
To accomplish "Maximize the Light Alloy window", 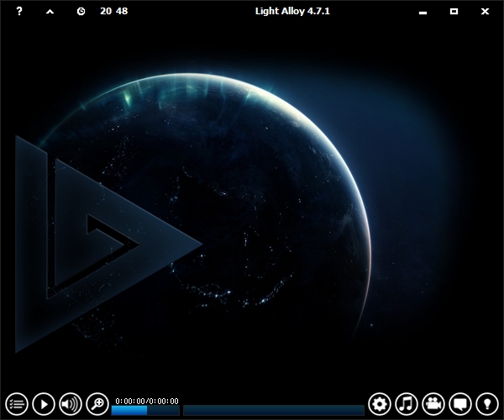I will click(x=454, y=11).
